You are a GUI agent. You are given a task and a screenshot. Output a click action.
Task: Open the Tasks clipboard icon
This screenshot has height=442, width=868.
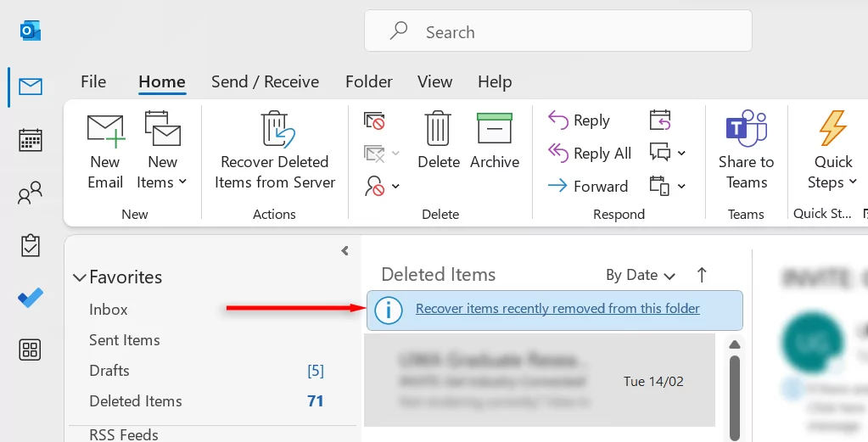click(x=31, y=246)
